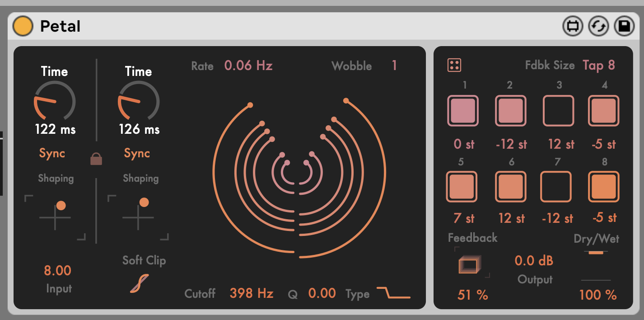Click the Rate 0.06 Hz value
Image resolution: width=644 pixels, height=320 pixels.
(x=248, y=66)
